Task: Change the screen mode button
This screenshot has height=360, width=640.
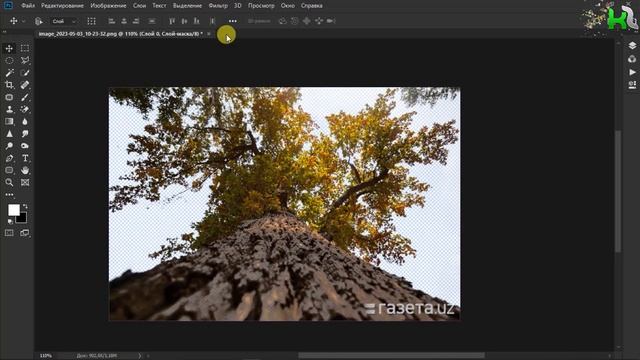Action: pyautogui.click(x=25, y=233)
